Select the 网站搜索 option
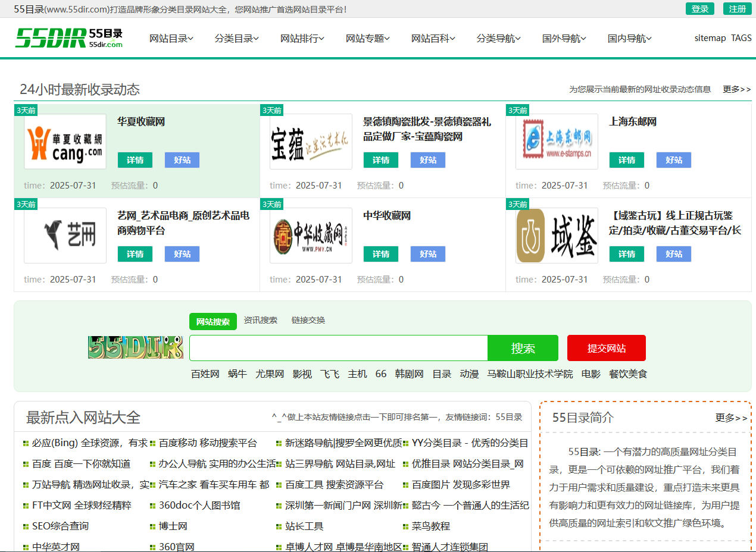Viewport: 756px width, 552px height. click(x=213, y=321)
